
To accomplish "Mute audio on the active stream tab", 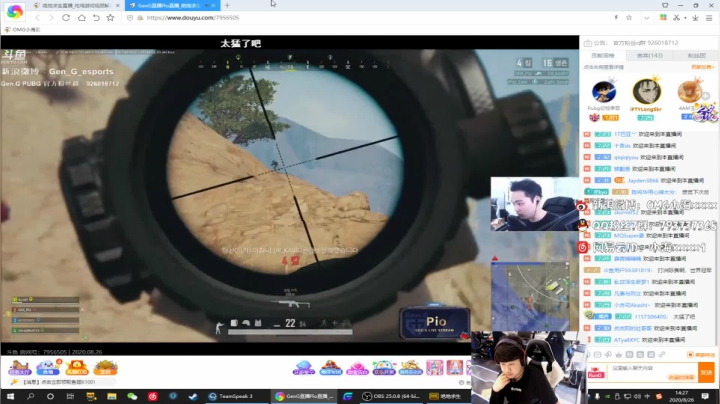I will (206, 6).
